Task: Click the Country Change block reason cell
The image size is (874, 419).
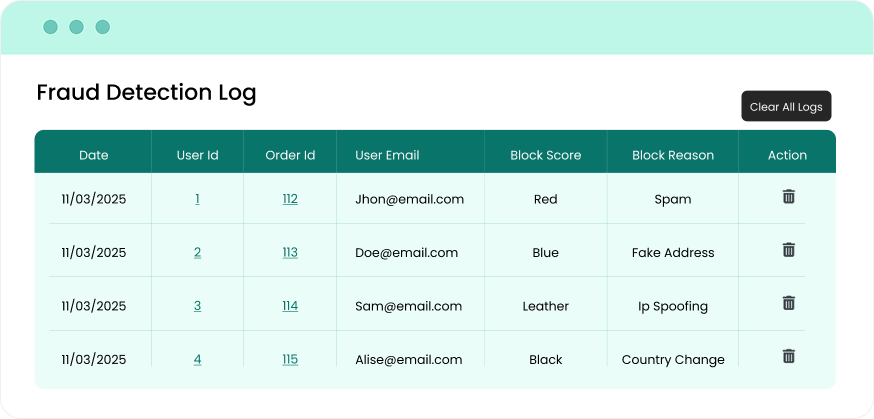Action: (673, 359)
